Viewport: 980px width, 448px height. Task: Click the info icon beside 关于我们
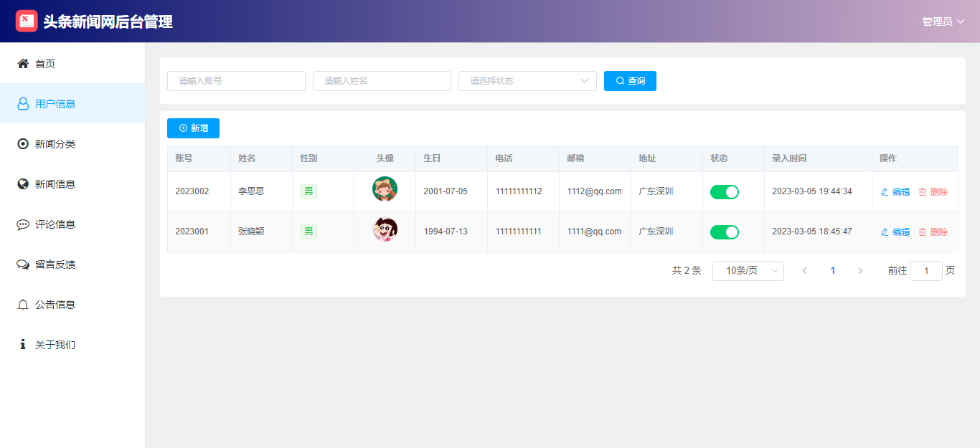(23, 345)
